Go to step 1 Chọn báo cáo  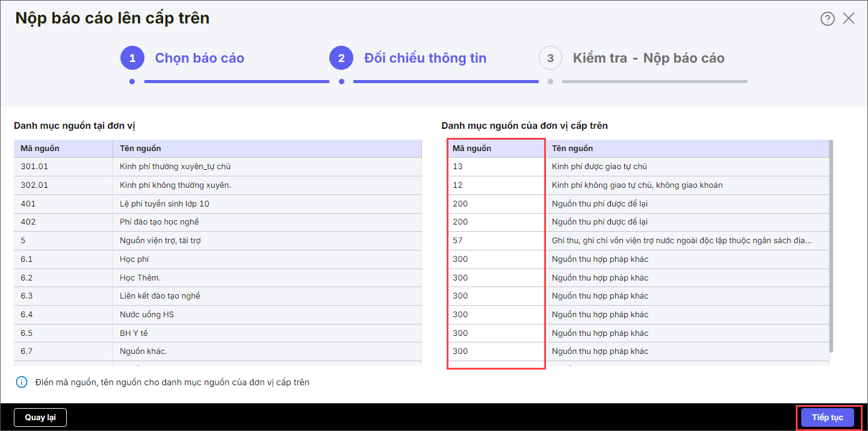pos(199,58)
